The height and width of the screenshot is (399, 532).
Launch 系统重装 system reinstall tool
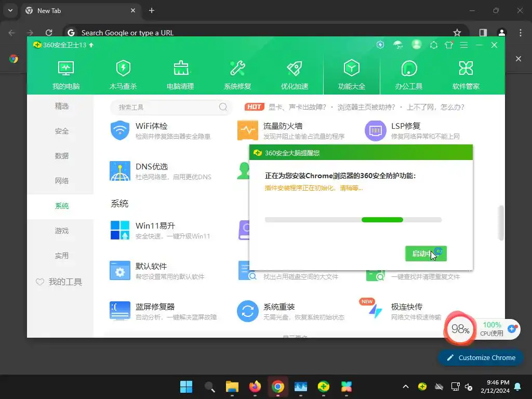tap(291, 311)
